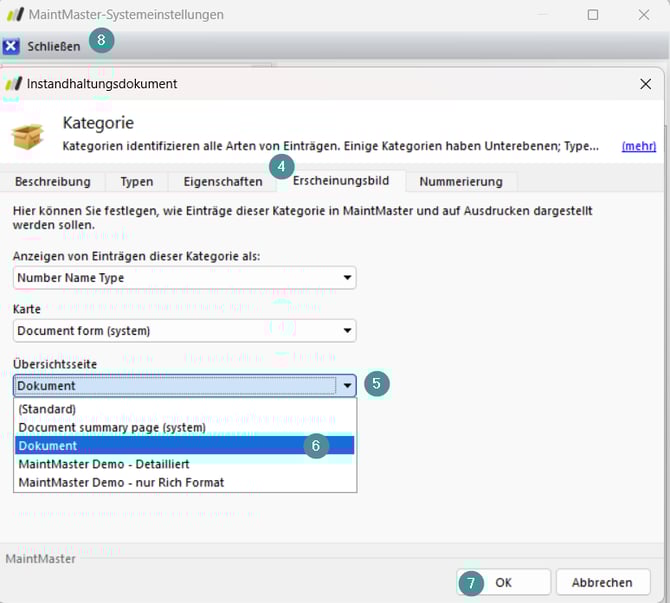
Task: Open the Beschreibung tab
Action: pyautogui.click(x=53, y=181)
